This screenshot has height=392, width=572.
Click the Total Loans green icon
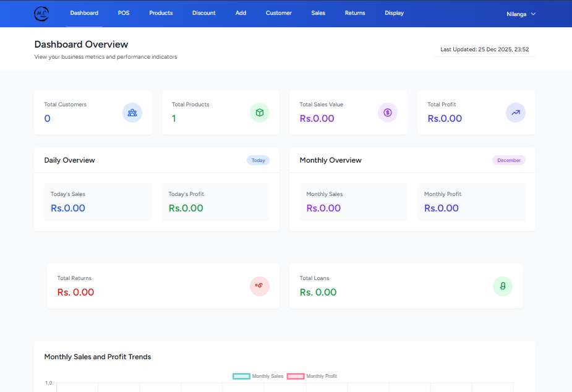(503, 286)
